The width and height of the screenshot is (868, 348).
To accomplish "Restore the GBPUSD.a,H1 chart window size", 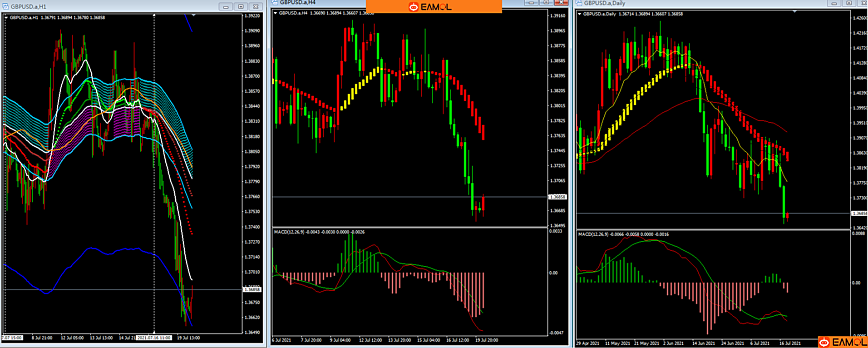I will 241,6.
